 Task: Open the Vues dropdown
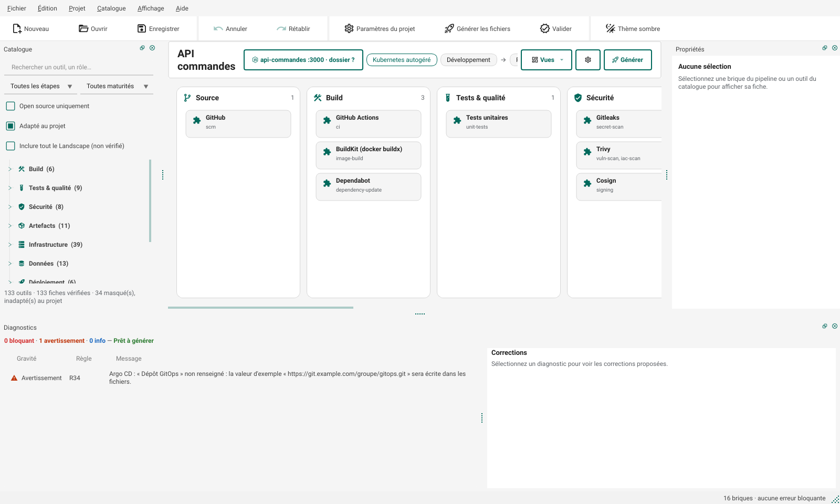547,60
